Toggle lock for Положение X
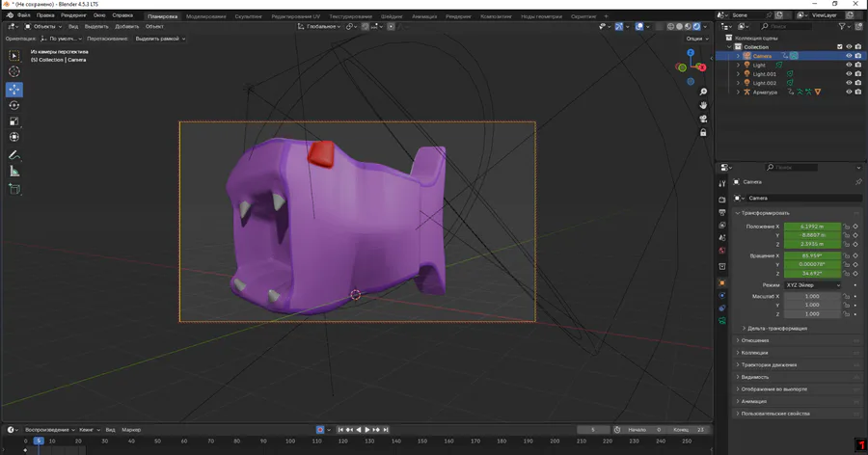The width and height of the screenshot is (868, 455). 846,227
